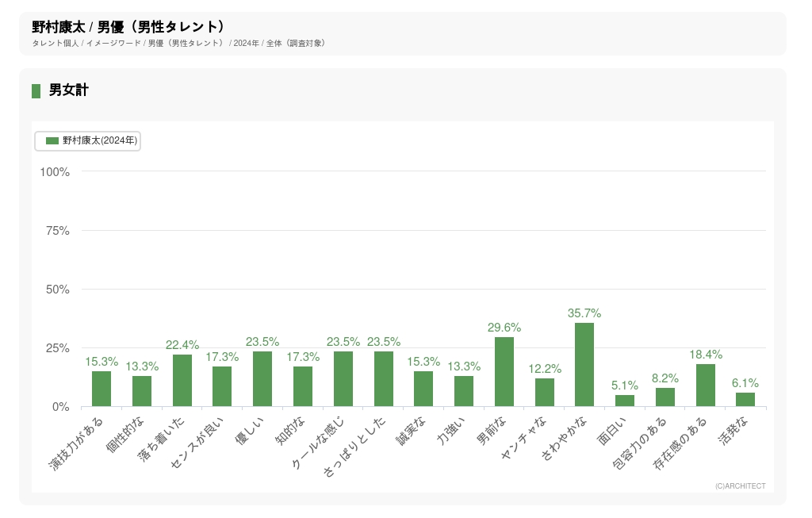Click the 面白い bar at 5.1%
Screen dimensions: 812x518
[625, 401]
